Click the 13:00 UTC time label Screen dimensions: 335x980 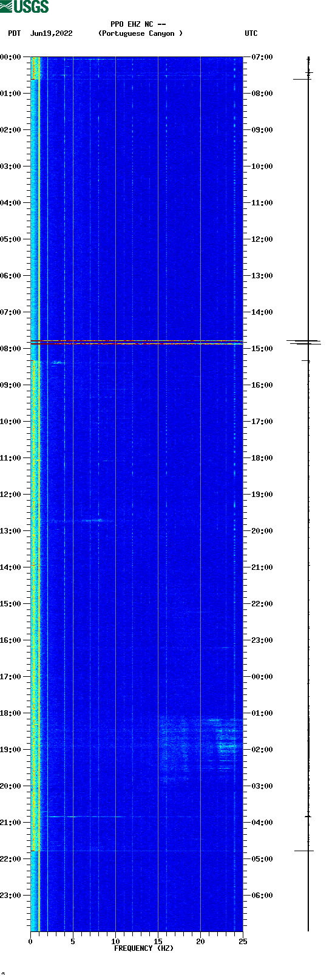(262, 275)
